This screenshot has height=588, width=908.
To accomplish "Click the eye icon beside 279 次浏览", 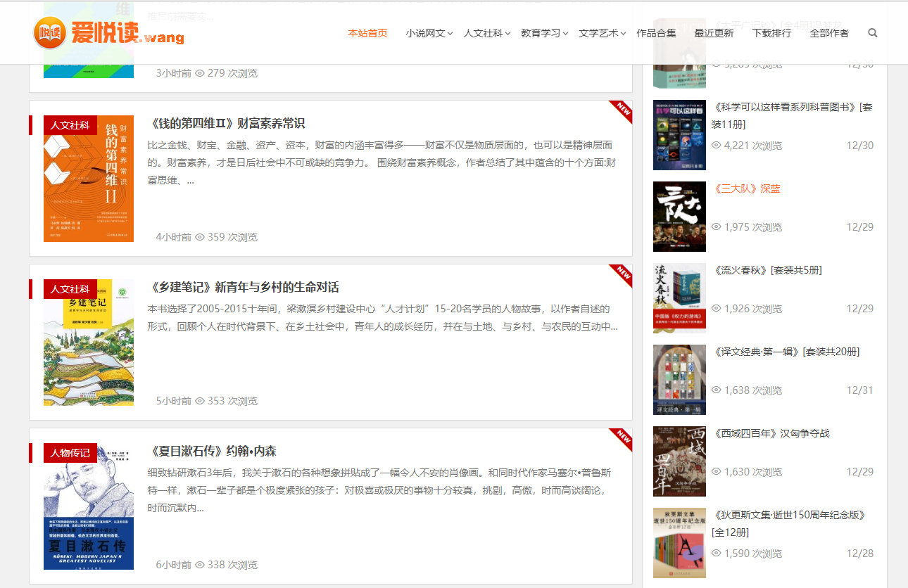I will pos(199,73).
